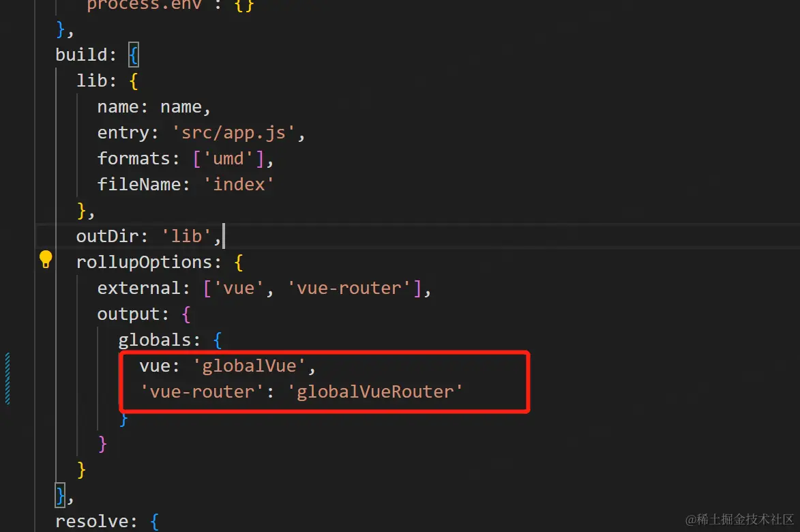This screenshot has width=800, height=532.
Task: Click the 'name' key in lib
Action: tap(118, 106)
